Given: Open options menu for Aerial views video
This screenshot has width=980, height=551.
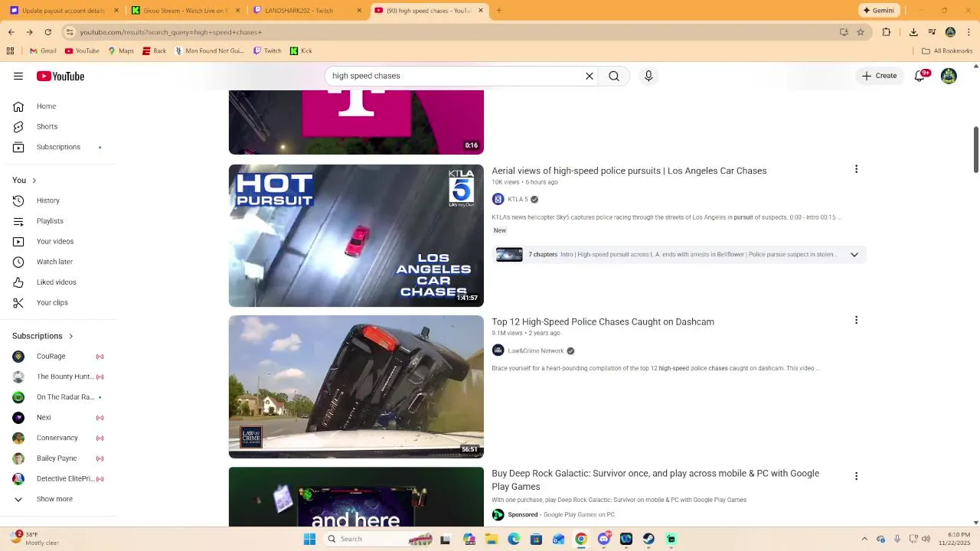Looking at the screenshot, I should 856,169.
